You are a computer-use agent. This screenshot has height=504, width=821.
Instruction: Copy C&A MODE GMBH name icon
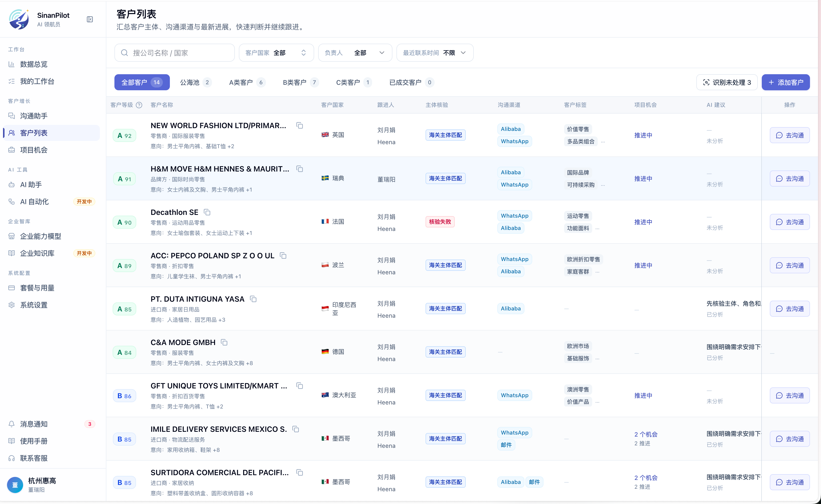(x=224, y=342)
